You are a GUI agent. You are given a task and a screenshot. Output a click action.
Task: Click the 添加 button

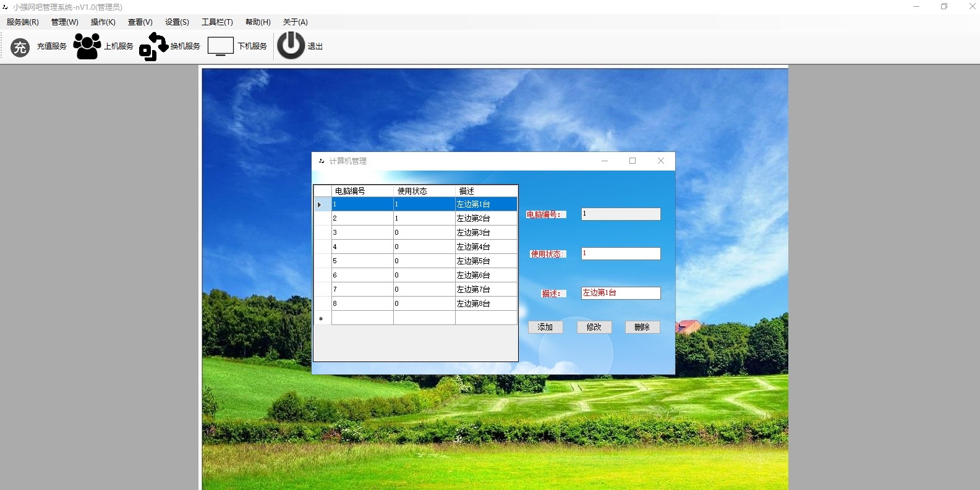pos(545,327)
